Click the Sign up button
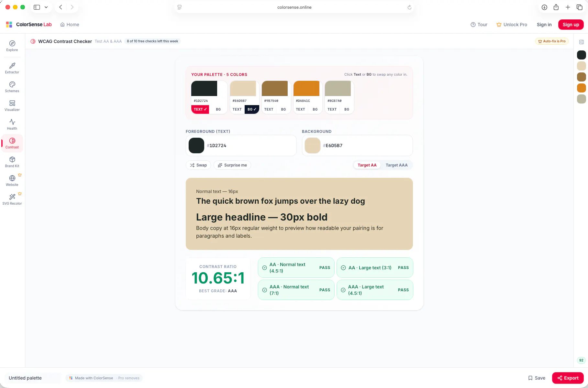This screenshot has height=388, width=588. [571, 25]
